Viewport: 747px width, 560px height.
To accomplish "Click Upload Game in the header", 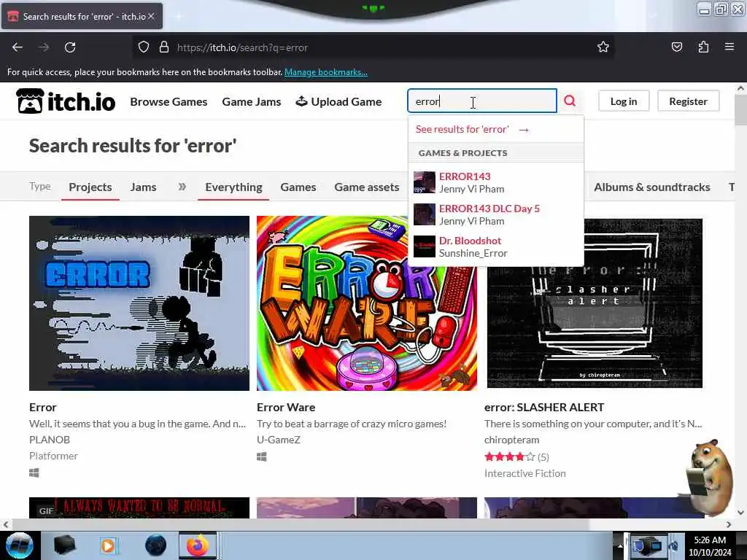I will click(338, 101).
